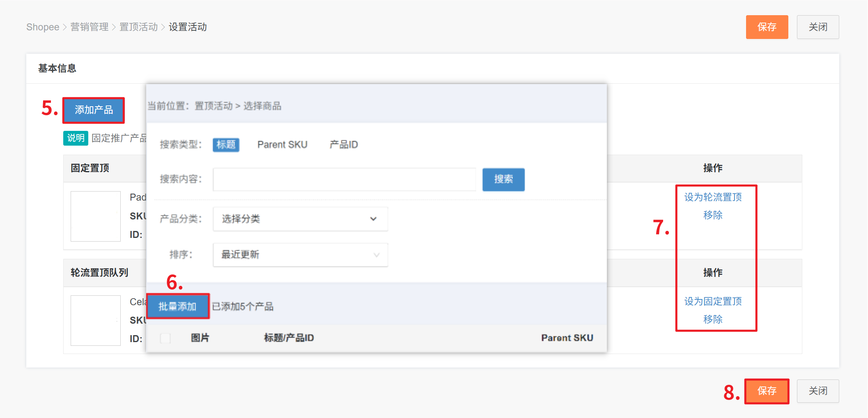This screenshot has height=418, width=868.
Task: Click the 关闭 button at top right
Action: coord(817,27)
